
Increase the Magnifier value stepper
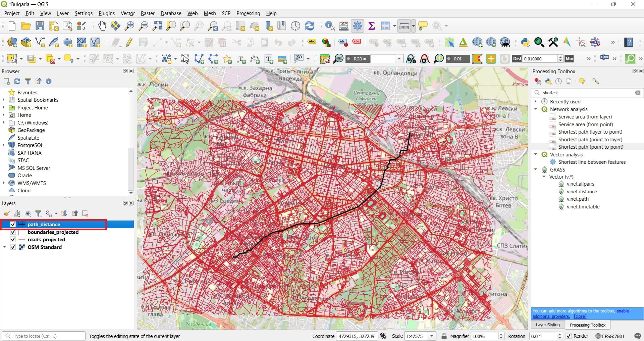click(501, 334)
